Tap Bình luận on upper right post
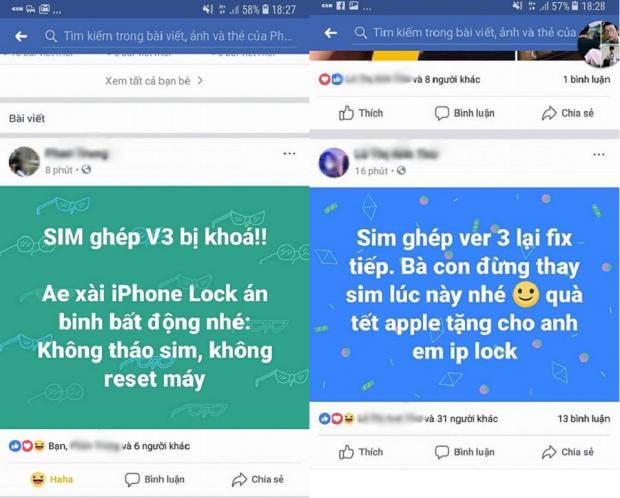The width and height of the screenshot is (620, 498). (x=464, y=113)
